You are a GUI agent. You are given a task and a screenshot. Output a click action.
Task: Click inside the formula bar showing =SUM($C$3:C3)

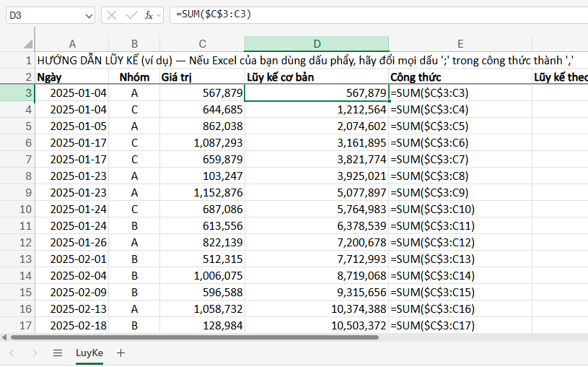tap(375, 14)
